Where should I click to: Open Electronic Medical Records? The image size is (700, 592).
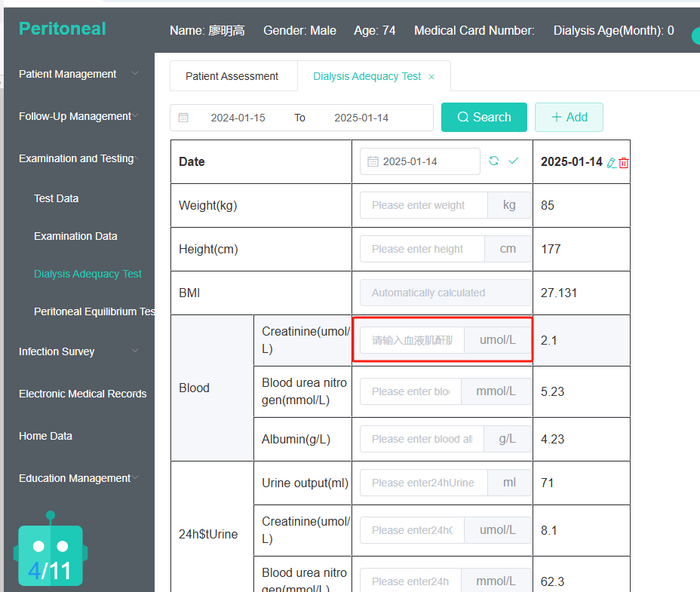82,394
